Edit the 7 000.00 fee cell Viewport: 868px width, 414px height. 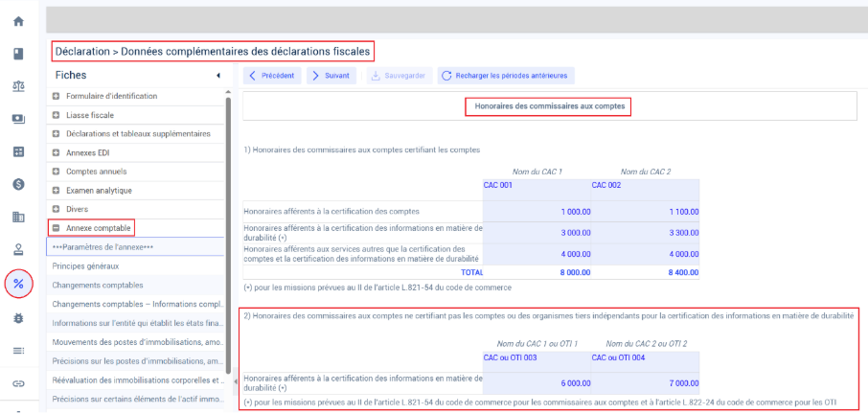tap(645, 383)
